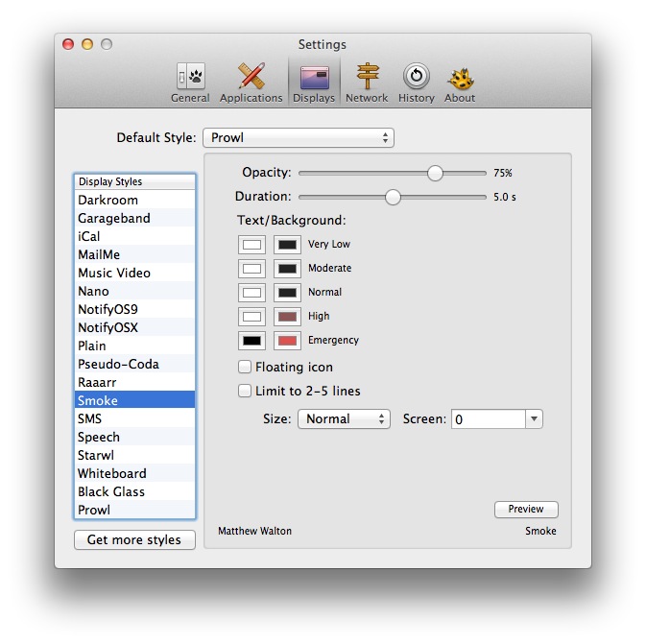Viewport: 646px width, 644px height.
Task: Pick Emergency red background swatch
Action: click(287, 341)
